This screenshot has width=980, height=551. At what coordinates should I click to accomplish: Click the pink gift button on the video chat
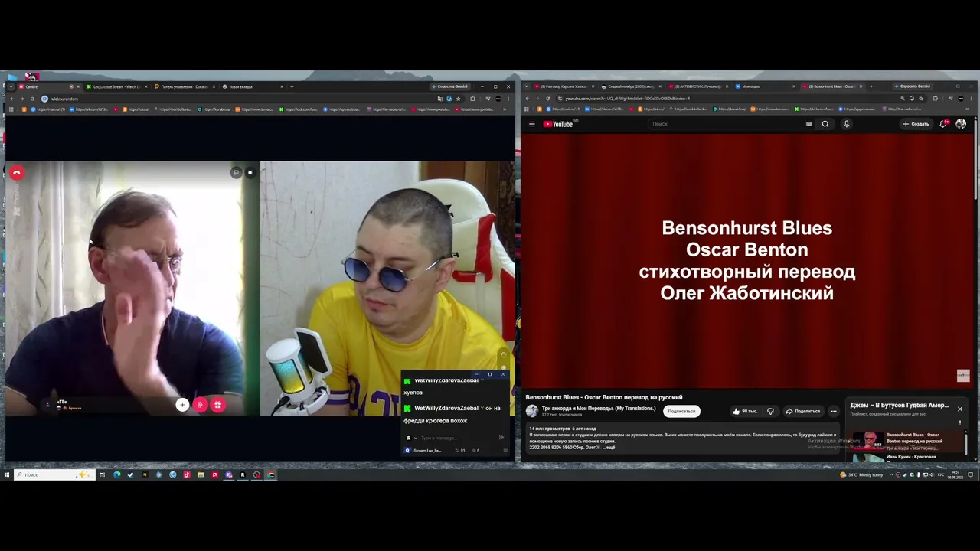coord(218,405)
